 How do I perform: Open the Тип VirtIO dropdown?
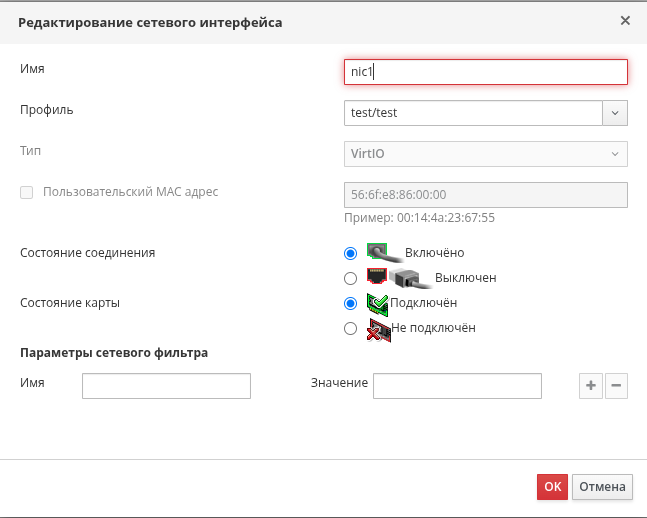[x=486, y=154]
